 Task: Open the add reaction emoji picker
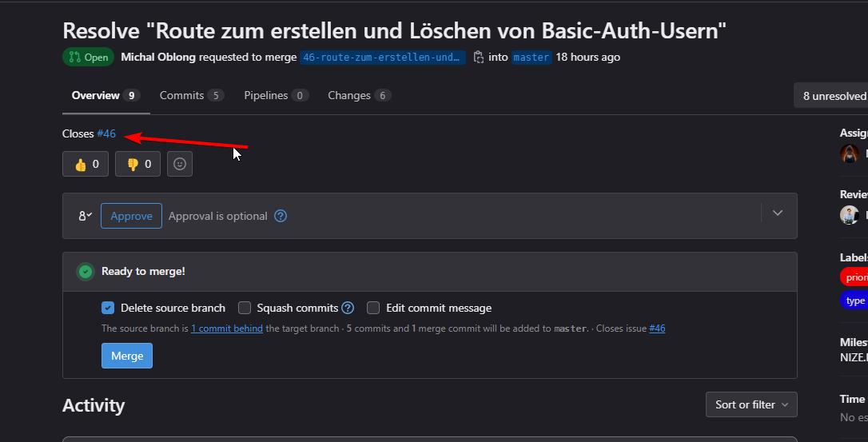click(x=180, y=164)
